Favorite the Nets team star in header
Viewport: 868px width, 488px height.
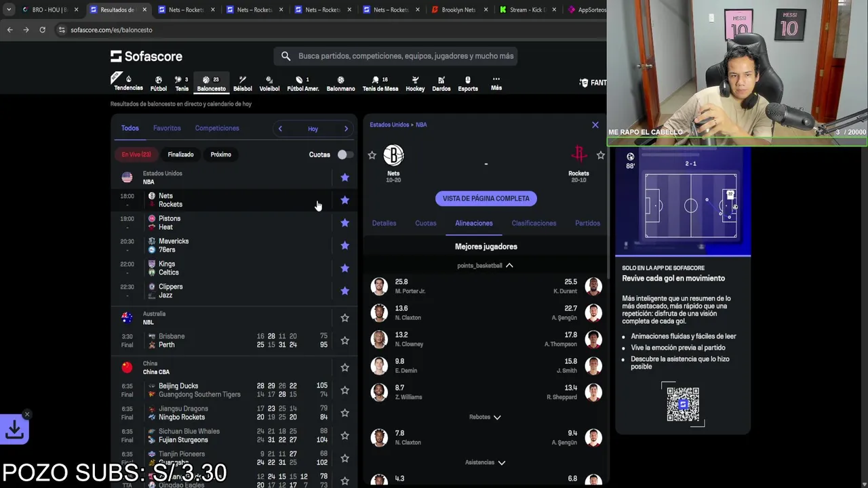(372, 155)
